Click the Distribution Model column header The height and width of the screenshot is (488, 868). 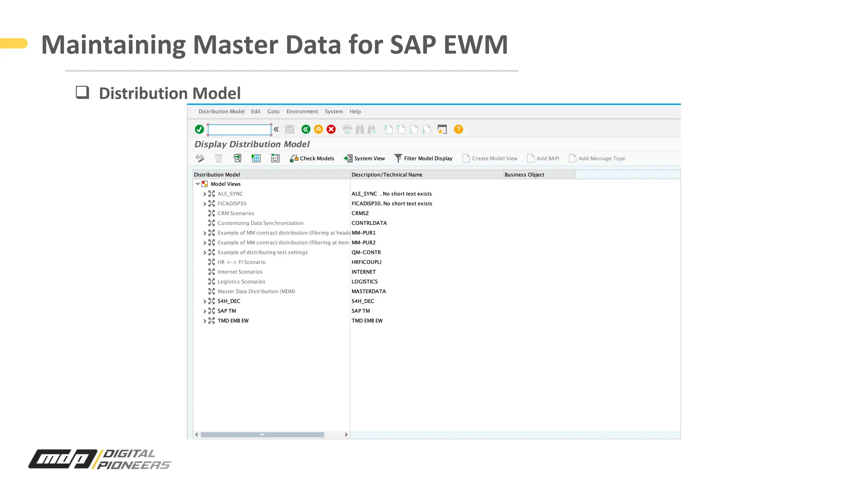pos(271,175)
